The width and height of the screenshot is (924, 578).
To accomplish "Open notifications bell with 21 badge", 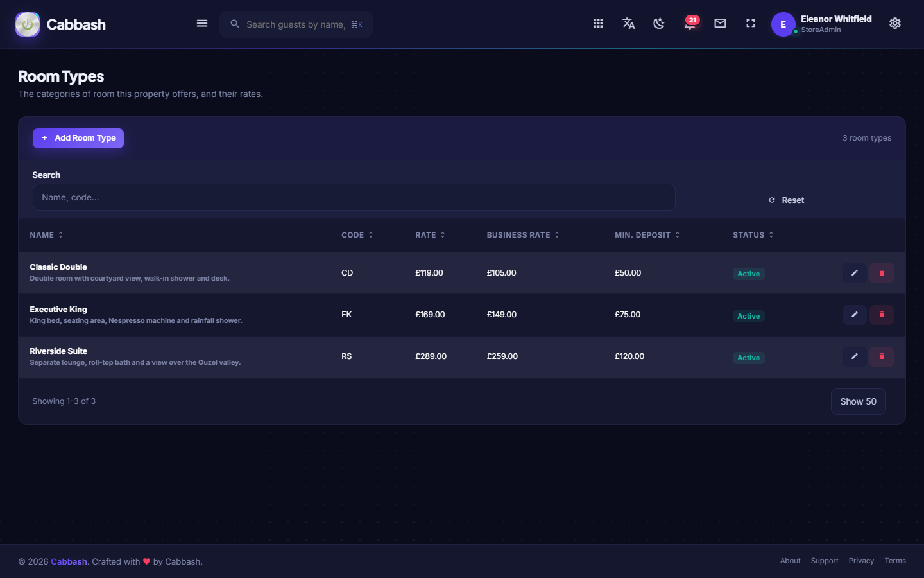I will coord(690,24).
